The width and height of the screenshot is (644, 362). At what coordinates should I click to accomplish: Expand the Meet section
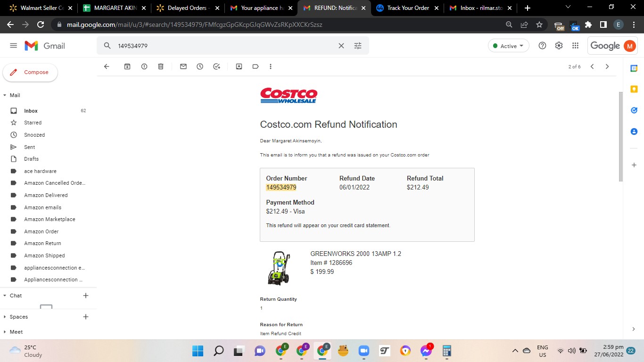[x=5, y=332]
